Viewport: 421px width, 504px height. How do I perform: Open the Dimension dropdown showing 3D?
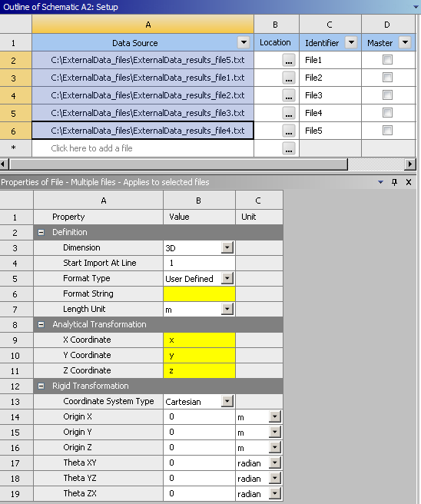(227, 248)
